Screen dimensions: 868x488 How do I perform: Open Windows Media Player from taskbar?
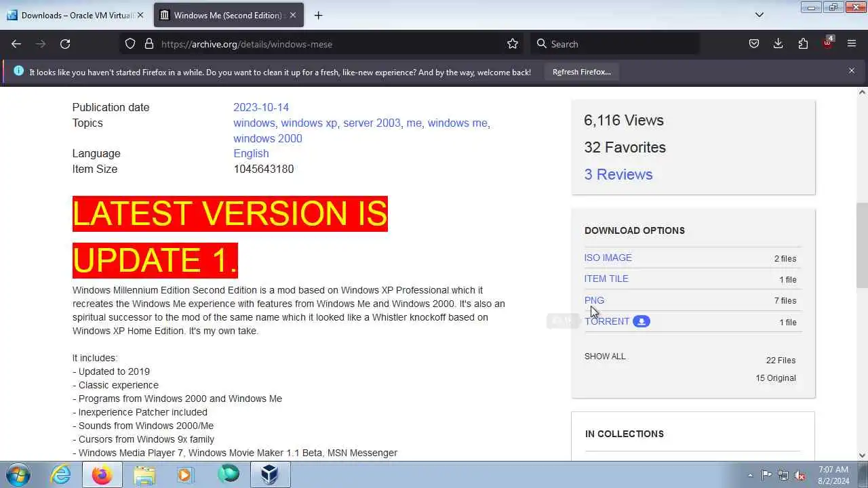(186, 474)
